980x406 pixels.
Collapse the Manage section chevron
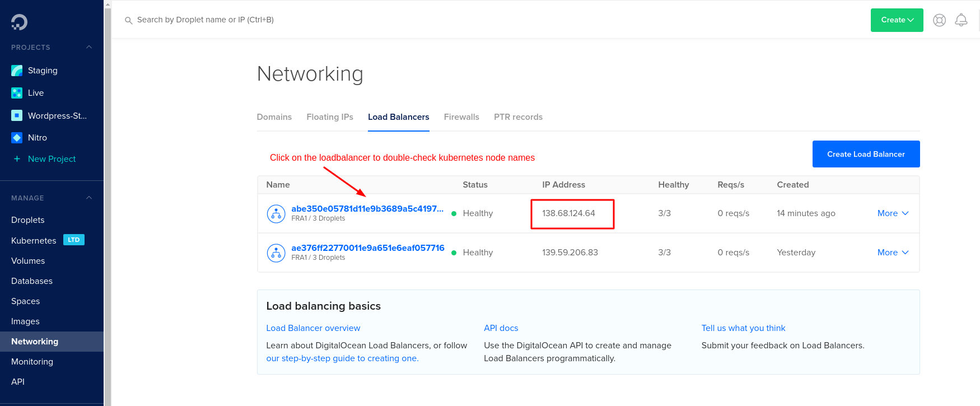[89, 198]
